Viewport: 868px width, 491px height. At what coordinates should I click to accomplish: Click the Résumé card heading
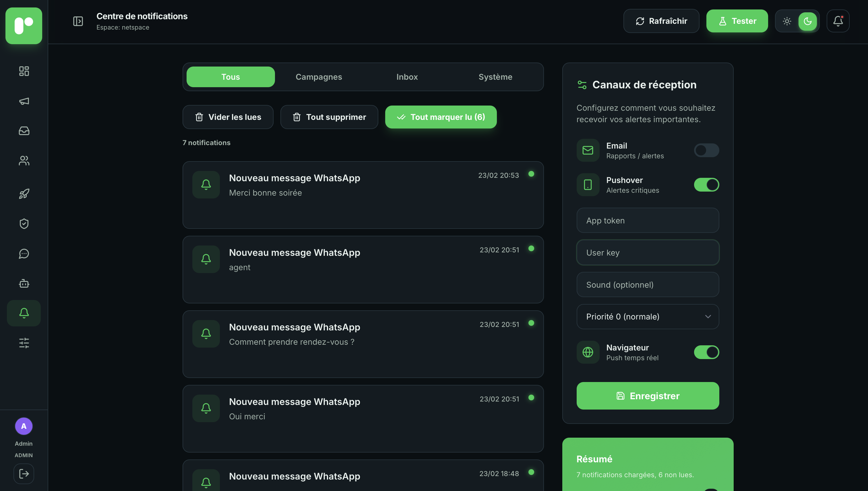point(594,459)
